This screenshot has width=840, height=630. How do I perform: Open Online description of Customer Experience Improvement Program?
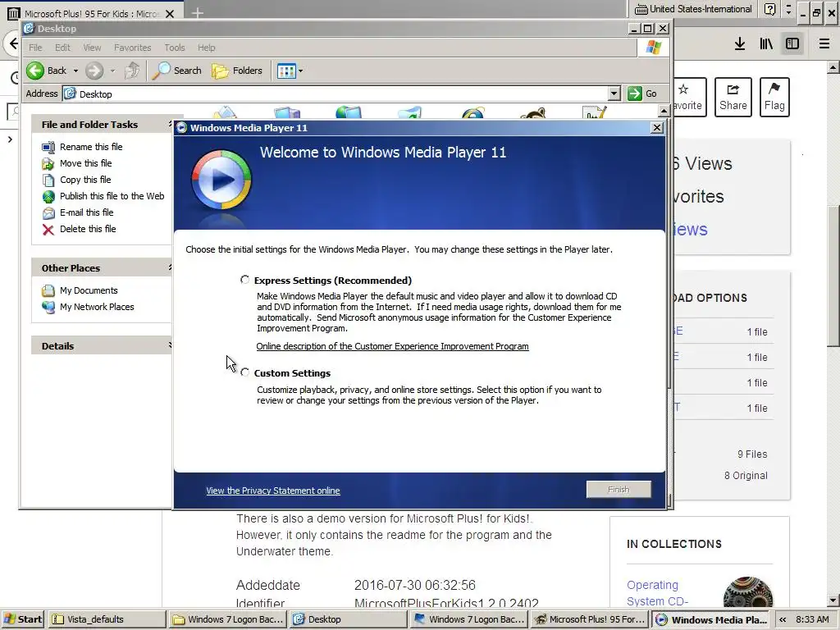click(x=392, y=346)
